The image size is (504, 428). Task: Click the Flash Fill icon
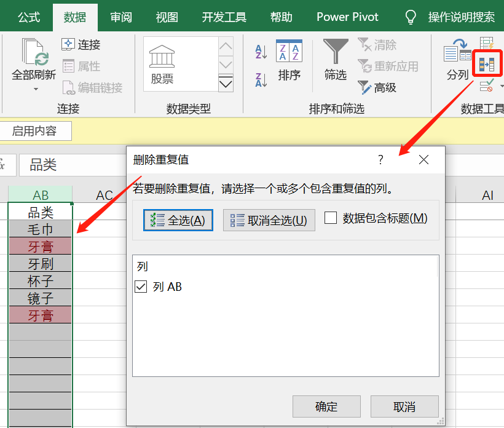(x=487, y=43)
